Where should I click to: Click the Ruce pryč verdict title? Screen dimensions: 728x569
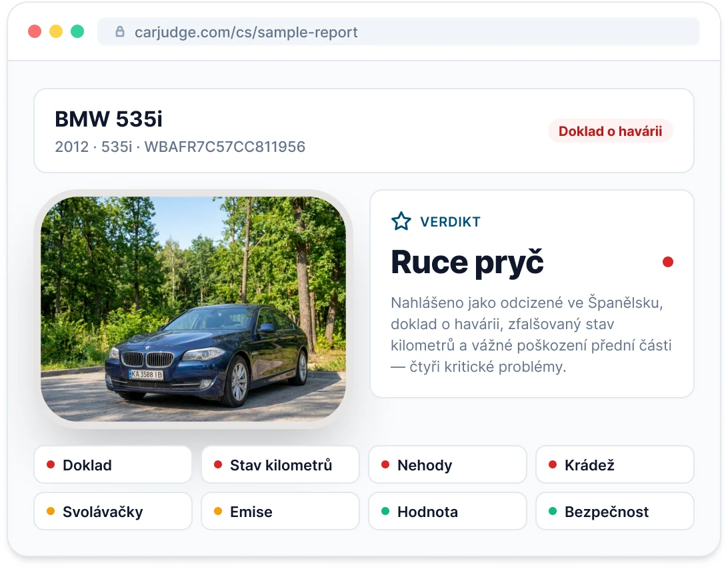point(467,263)
